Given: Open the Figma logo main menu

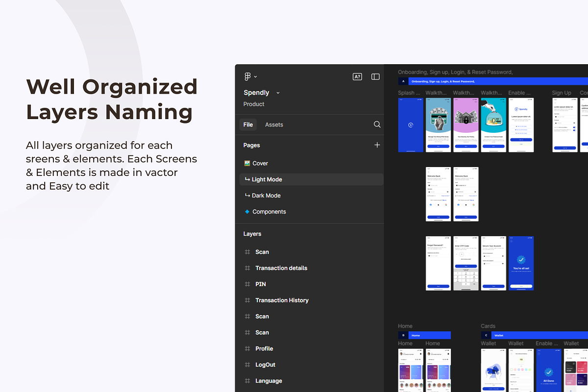Looking at the screenshot, I should tap(247, 76).
